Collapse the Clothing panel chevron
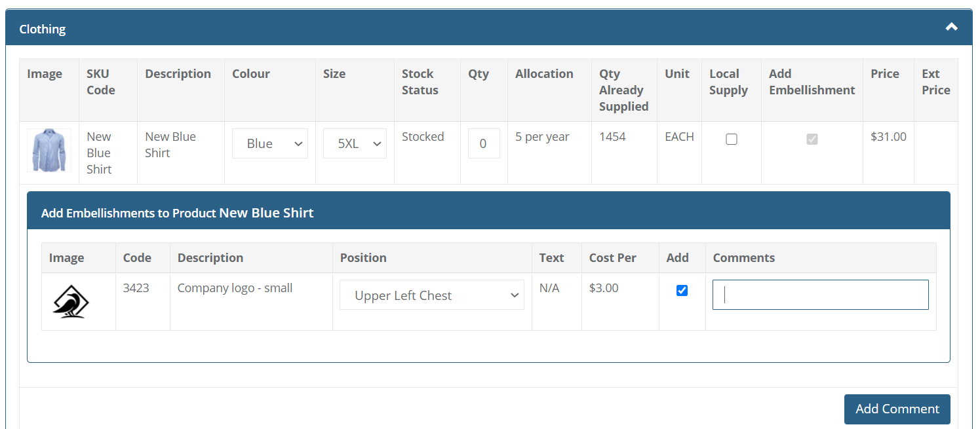The image size is (980, 429). [951, 28]
